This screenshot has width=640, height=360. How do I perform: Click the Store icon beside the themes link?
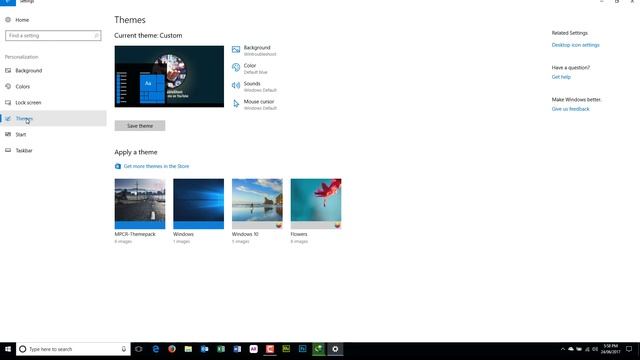[x=118, y=166]
